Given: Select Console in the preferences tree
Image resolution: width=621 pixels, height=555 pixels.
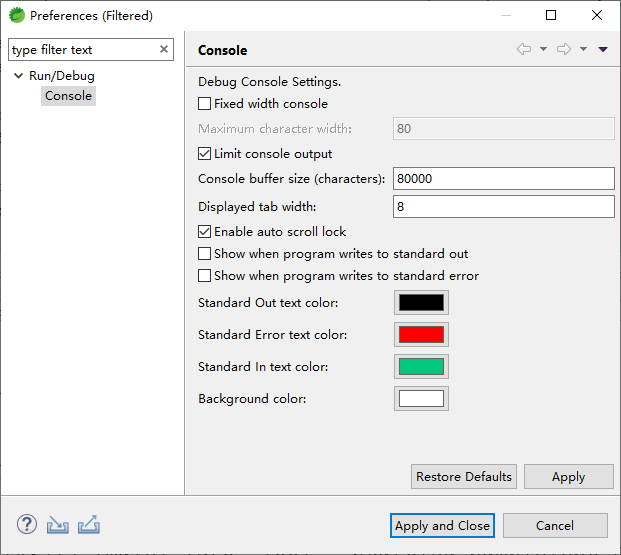Looking at the screenshot, I should (x=69, y=96).
